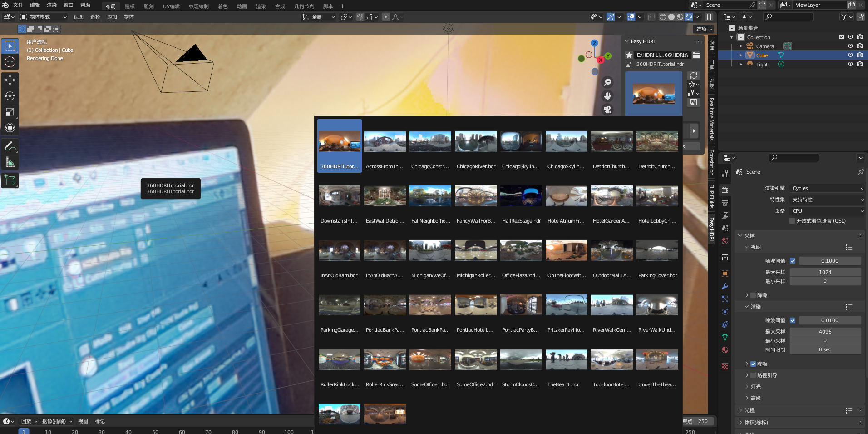Open the Output properties tab icon

[x=725, y=202]
